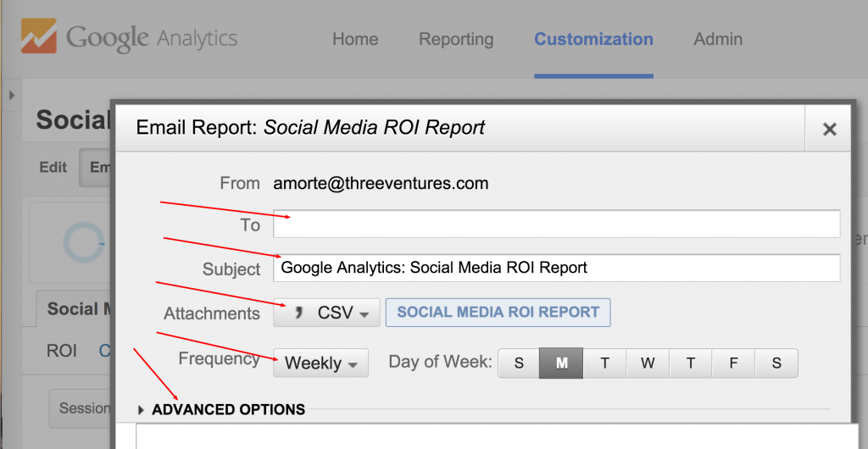Expand the left sidebar arrow
Viewport: 868px width, 449px height.
(11, 95)
